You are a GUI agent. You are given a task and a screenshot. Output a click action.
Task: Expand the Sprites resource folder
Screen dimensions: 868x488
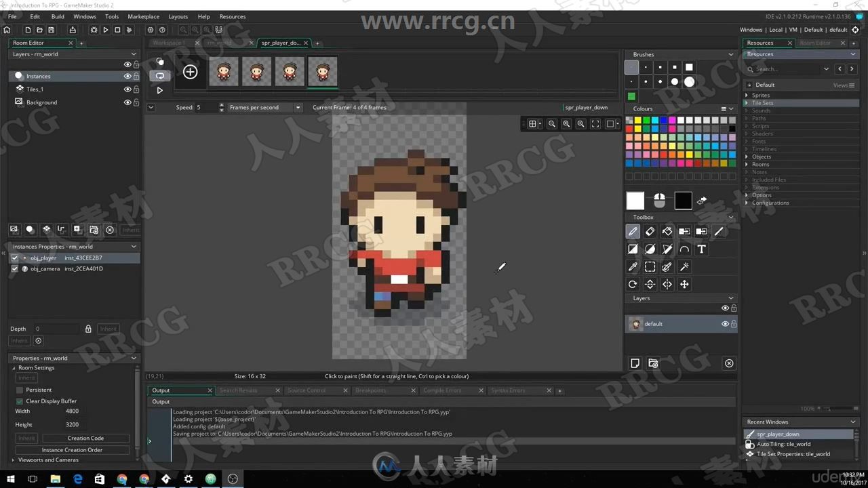point(748,96)
